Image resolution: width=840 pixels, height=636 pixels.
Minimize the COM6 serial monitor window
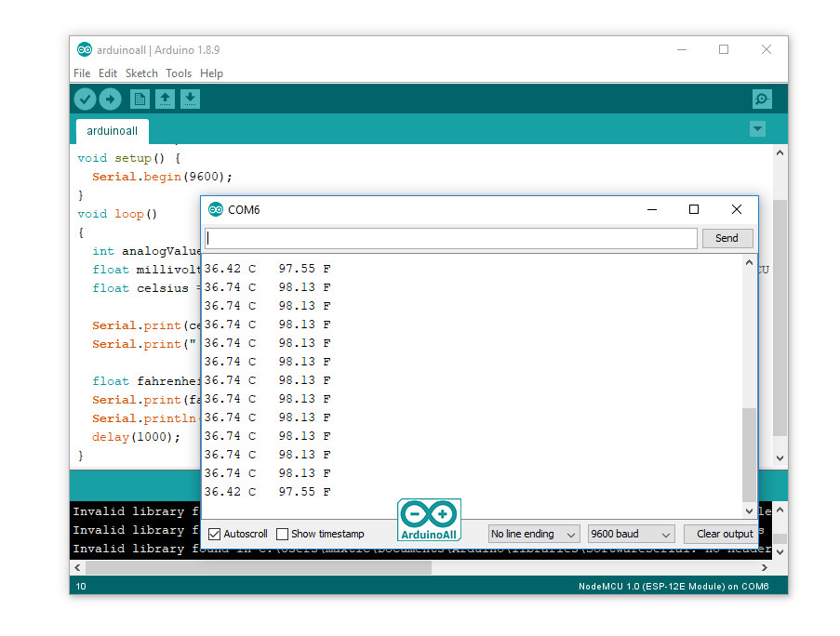pos(652,209)
